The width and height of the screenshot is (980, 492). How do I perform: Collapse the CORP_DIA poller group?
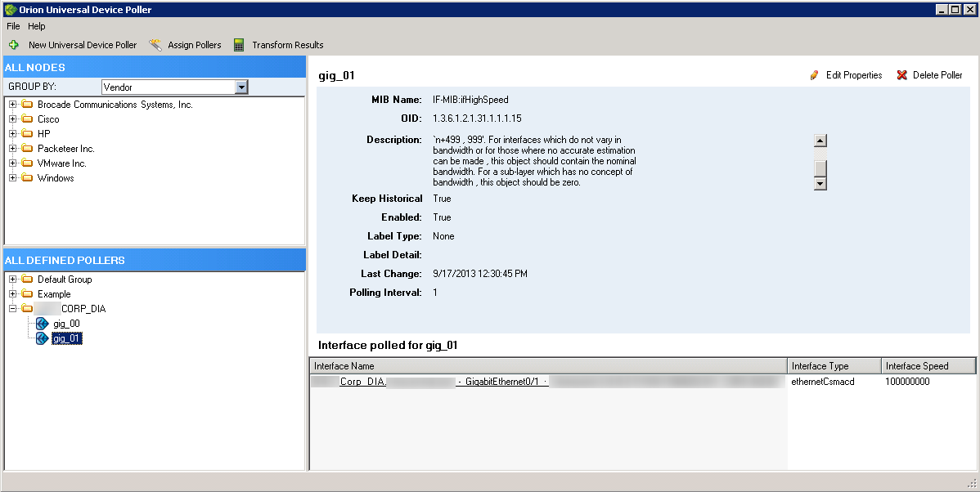click(x=12, y=308)
